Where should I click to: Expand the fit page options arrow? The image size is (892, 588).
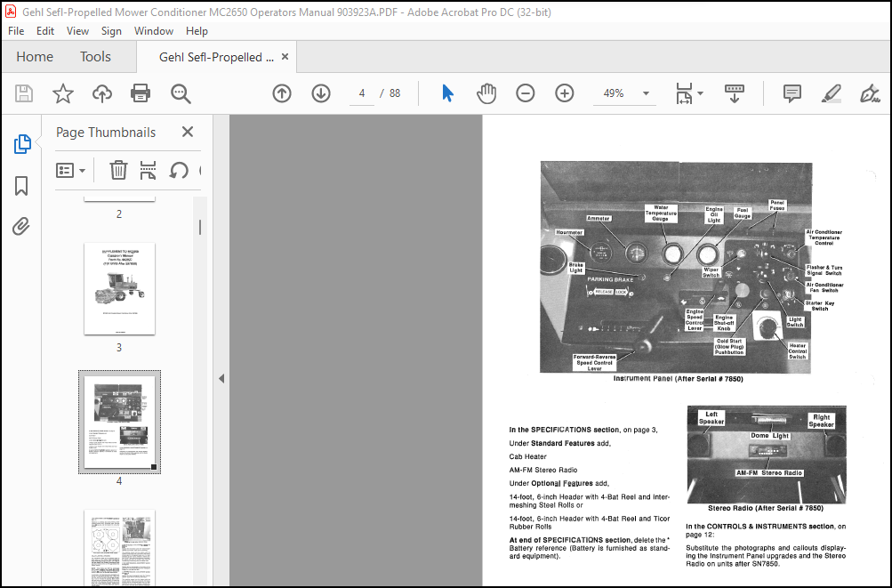pyautogui.click(x=700, y=93)
